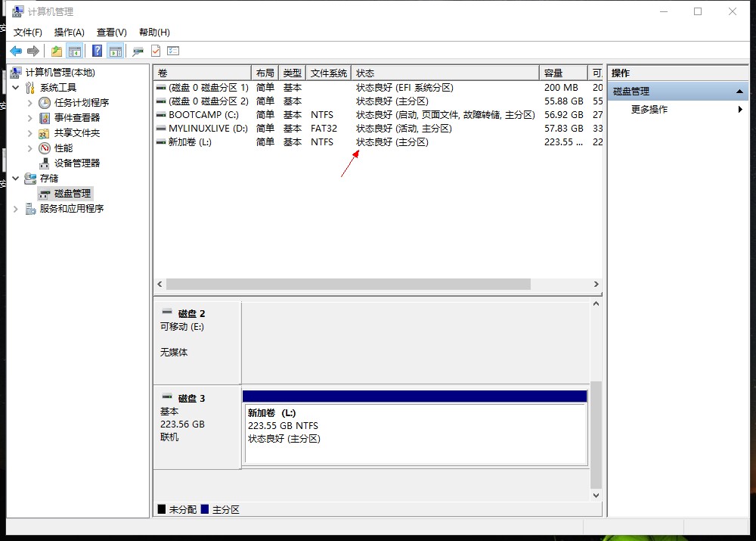Click the disk pane scroll down arrow
756x541 pixels.
click(x=596, y=495)
